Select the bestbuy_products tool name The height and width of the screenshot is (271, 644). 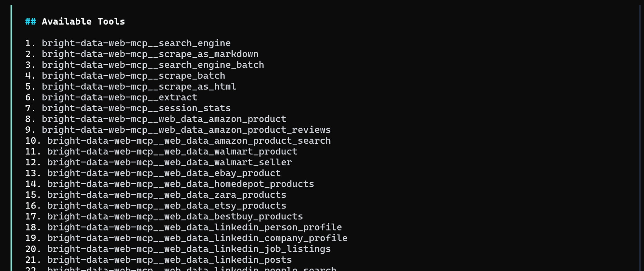click(x=175, y=217)
